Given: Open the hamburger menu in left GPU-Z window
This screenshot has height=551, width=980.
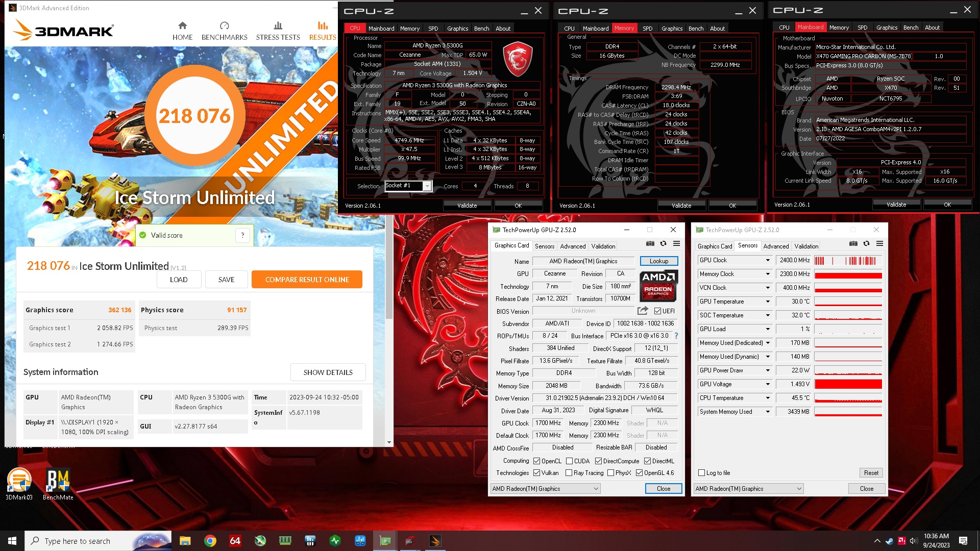Looking at the screenshot, I should 676,244.
